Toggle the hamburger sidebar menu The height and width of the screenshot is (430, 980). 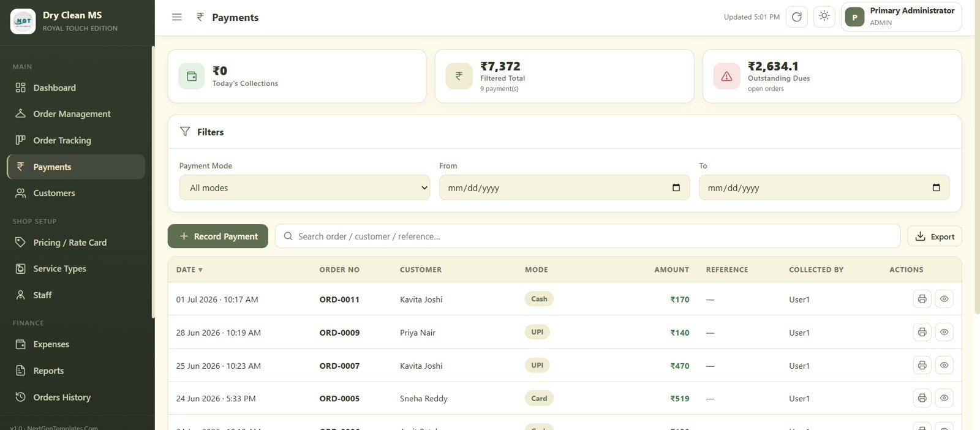(176, 17)
